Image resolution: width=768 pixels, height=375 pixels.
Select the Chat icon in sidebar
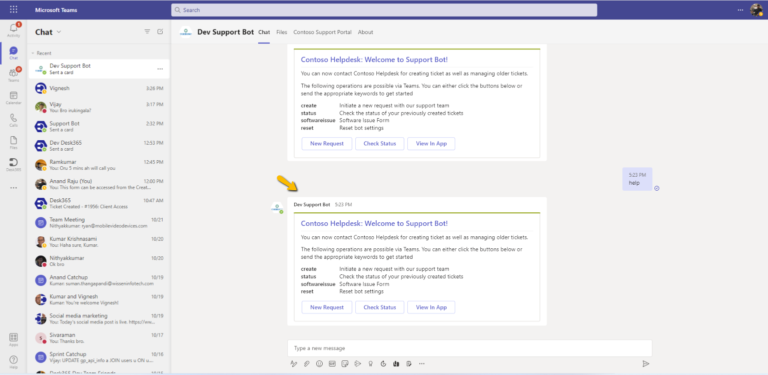13,53
